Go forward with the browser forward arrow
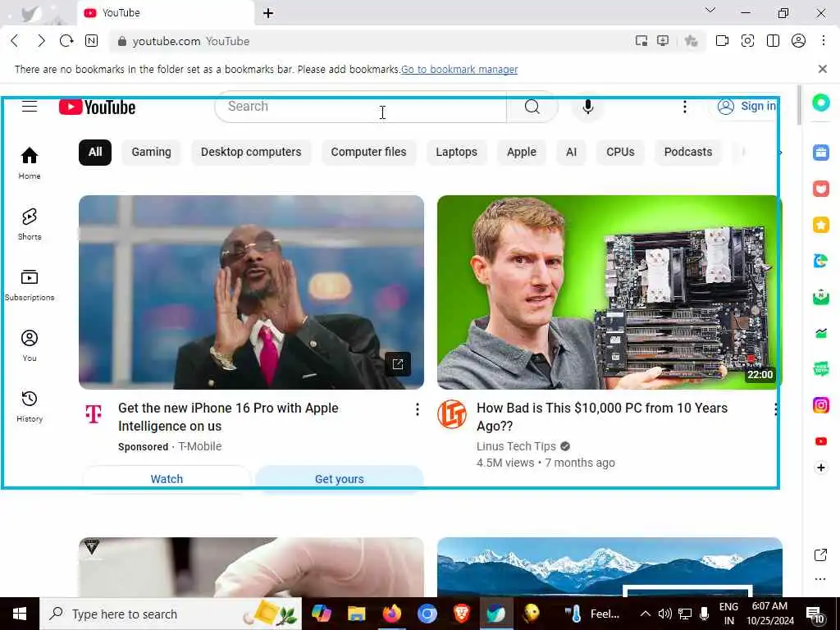The width and height of the screenshot is (840, 630). [x=41, y=41]
